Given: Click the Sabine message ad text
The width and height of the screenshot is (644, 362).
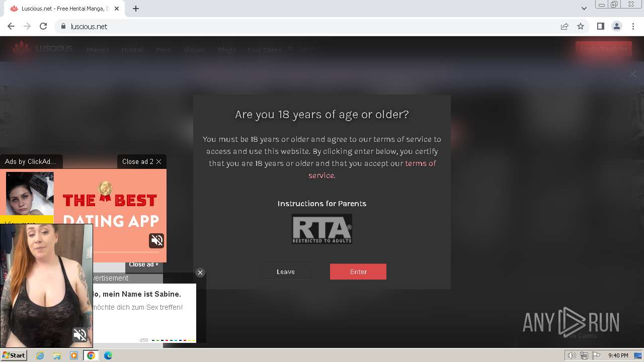Looking at the screenshot, I should click(x=137, y=300).
